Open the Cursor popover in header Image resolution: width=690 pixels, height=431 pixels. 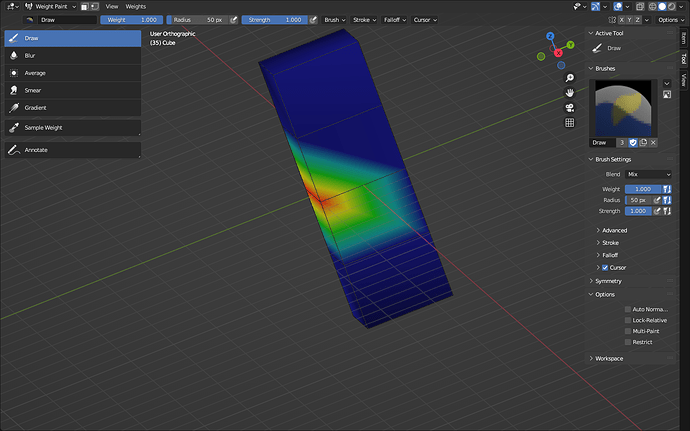425,20
